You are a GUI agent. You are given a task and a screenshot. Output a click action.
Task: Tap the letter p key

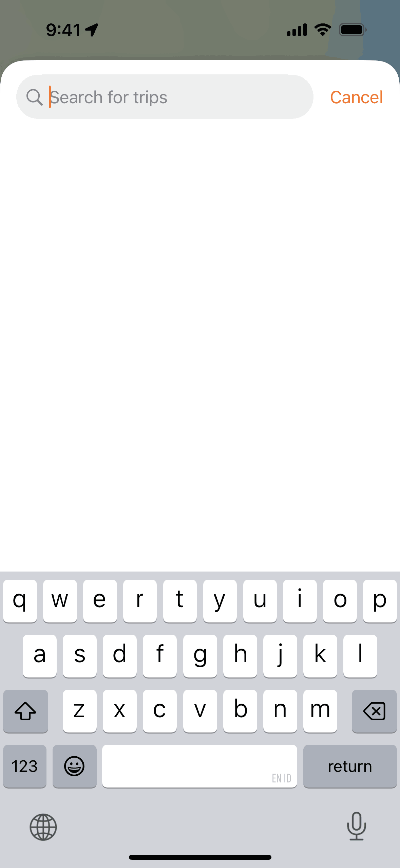click(x=380, y=601)
